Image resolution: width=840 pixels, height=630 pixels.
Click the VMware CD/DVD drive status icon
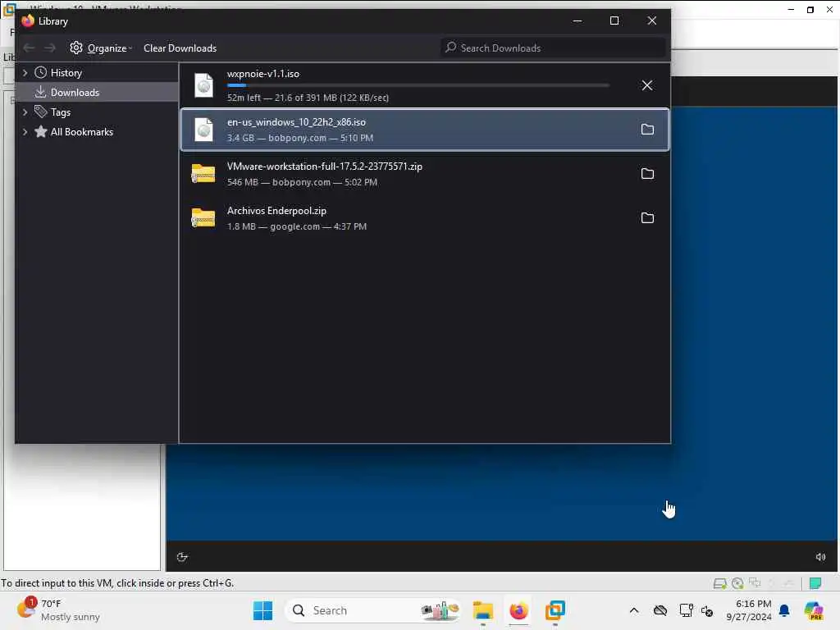point(737,583)
